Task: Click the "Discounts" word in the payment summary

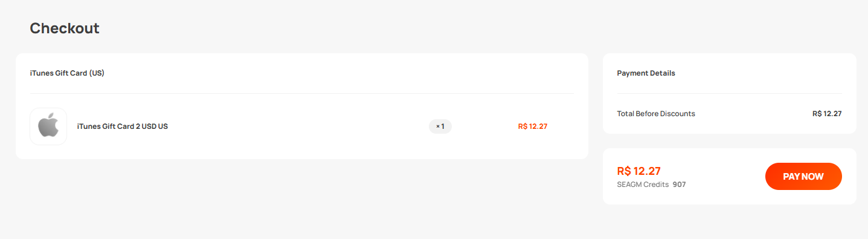Action: click(678, 114)
